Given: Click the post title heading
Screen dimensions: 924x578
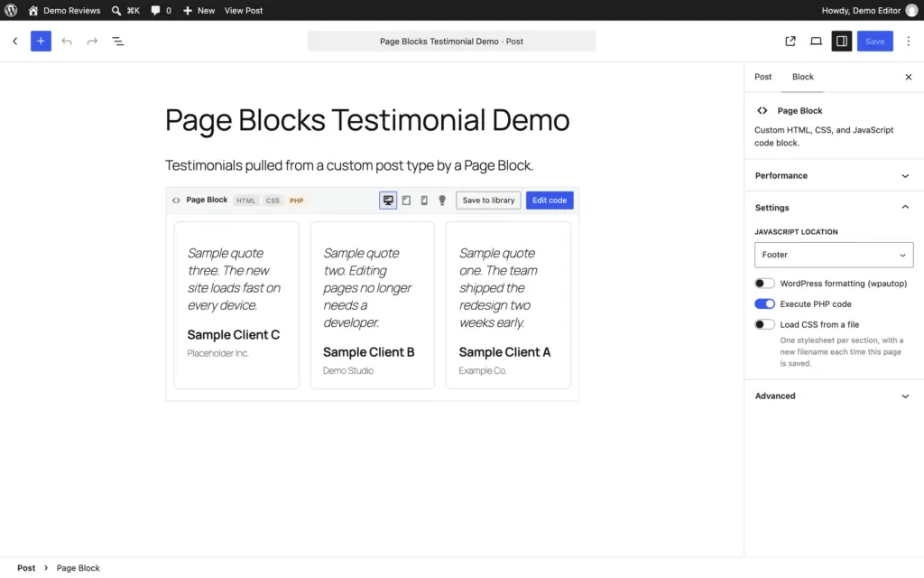Looking at the screenshot, I should 367,120.
